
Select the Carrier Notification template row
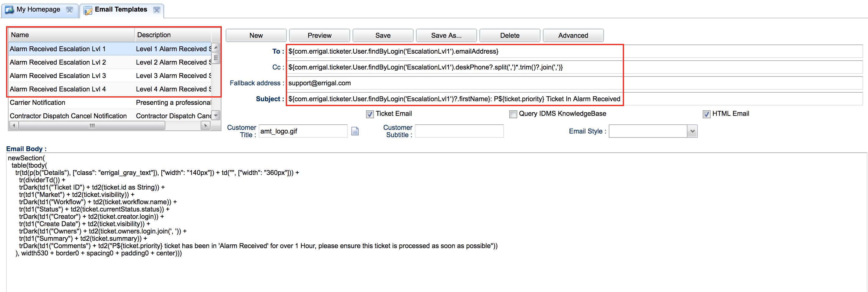click(x=38, y=102)
